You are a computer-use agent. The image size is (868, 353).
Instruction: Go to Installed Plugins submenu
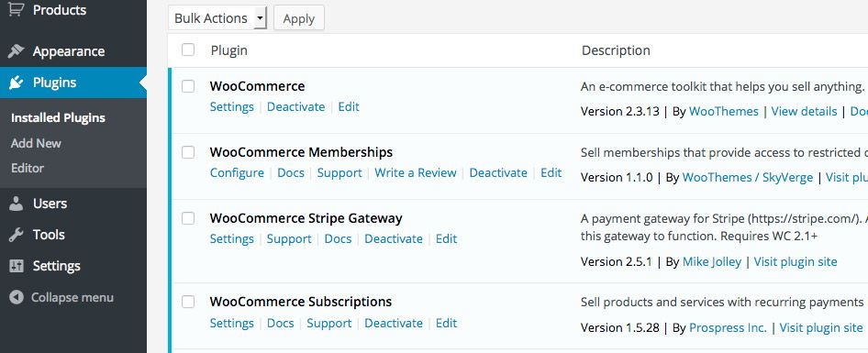click(x=58, y=118)
